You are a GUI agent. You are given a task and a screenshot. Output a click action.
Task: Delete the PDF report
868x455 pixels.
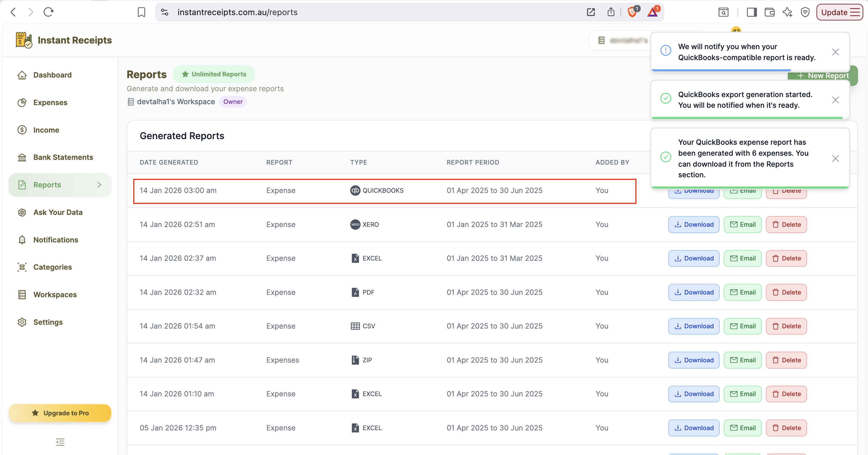(x=787, y=292)
